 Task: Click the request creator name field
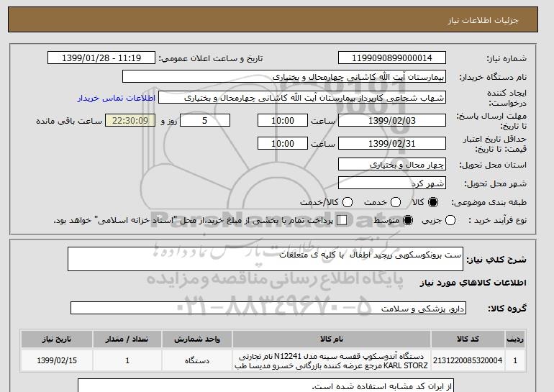coord(302,98)
